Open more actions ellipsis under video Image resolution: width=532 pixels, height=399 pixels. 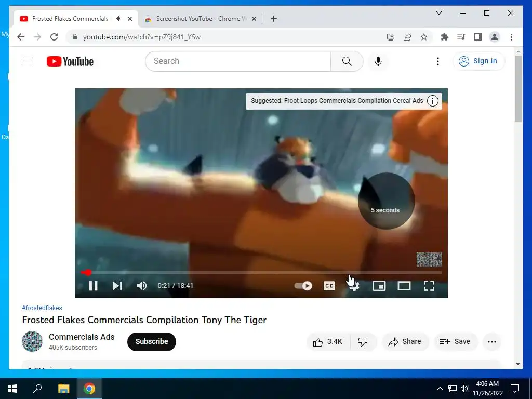click(x=492, y=342)
